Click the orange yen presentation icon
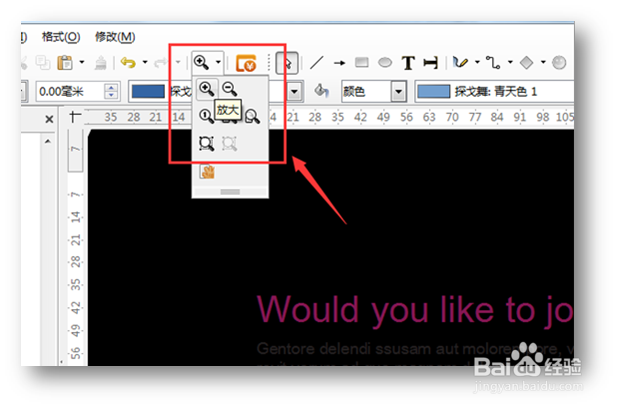The image size is (617, 408). 246,63
